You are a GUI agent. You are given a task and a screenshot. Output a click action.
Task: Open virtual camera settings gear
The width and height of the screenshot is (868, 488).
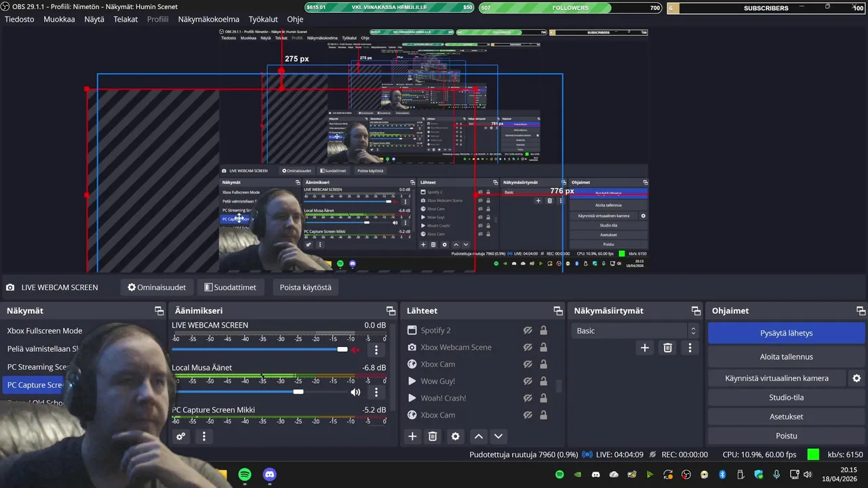pyautogui.click(x=856, y=378)
